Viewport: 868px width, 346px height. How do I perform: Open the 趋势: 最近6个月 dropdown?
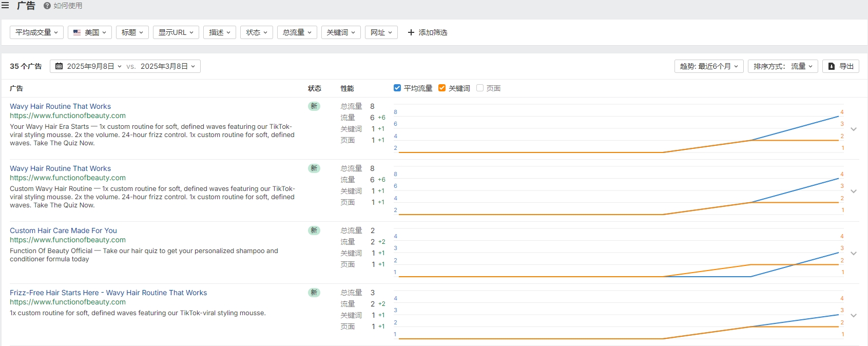tap(709, 66)
